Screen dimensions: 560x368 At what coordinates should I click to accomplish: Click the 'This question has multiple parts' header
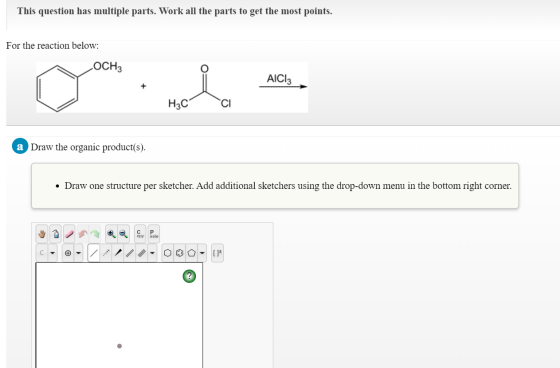click(175, 11)
